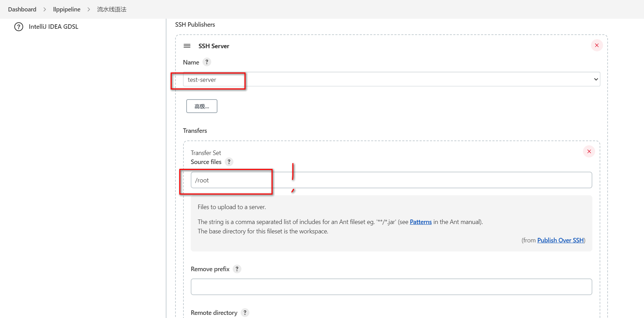Click the Transfer Set label
The image size is (644, 318).
coord(206,153)
